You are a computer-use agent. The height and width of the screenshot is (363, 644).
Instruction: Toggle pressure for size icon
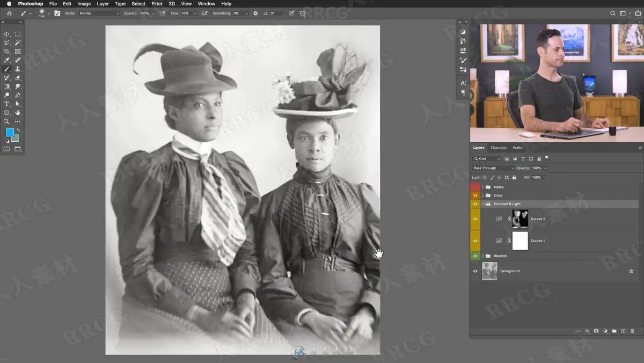(x=291, y=13)
